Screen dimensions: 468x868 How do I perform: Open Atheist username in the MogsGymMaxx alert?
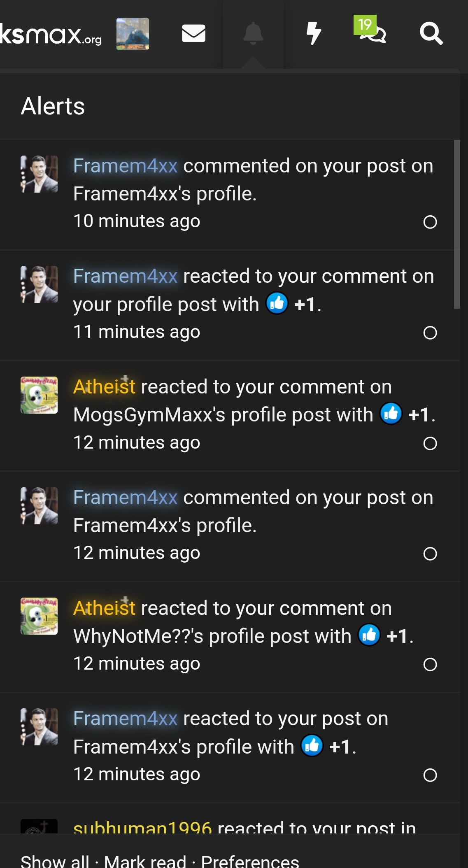(x=104, y=387)
